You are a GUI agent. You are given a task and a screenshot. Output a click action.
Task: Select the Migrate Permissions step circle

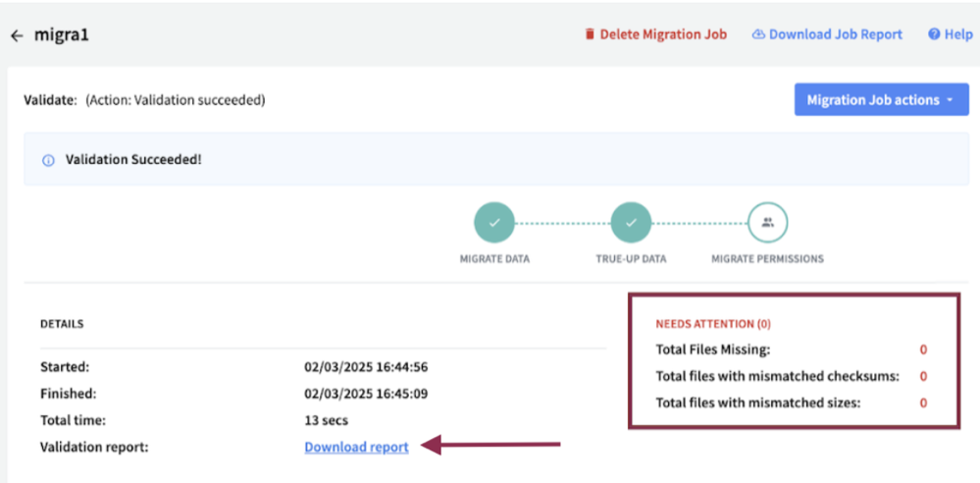tap(767, 222)
